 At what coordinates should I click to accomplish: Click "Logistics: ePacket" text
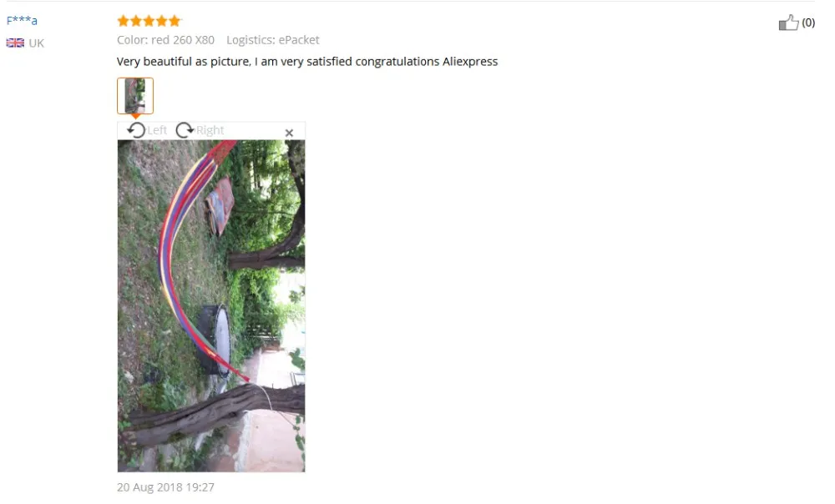point(273,40)
